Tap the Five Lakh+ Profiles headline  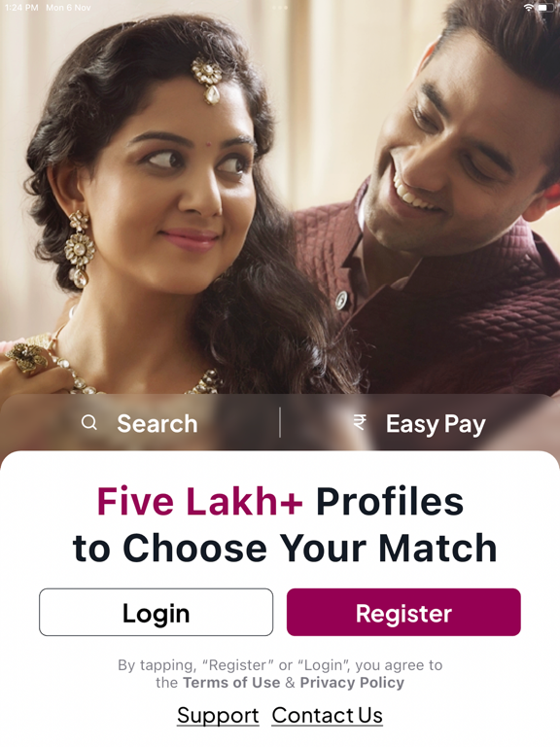click(280, 501)
